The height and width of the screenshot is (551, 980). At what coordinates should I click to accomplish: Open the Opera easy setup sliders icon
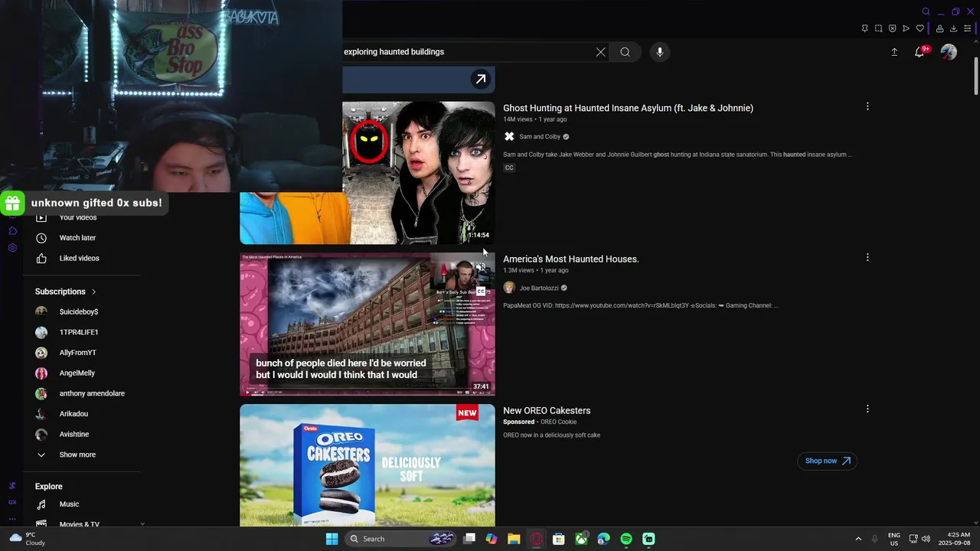[x=968, y=28]
